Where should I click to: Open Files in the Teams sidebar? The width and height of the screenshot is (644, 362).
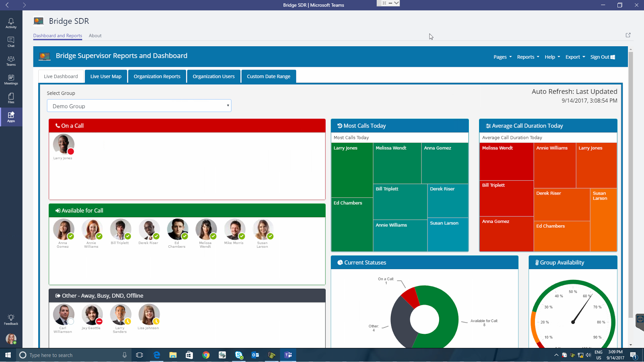click(11, 98)
